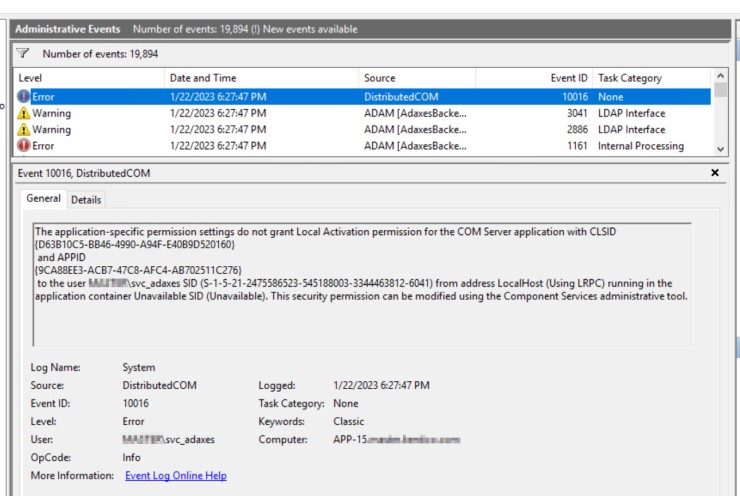Click the event list scroll up arrow
The height and width of the screenshot is (496, 740).
pos(720,77)
